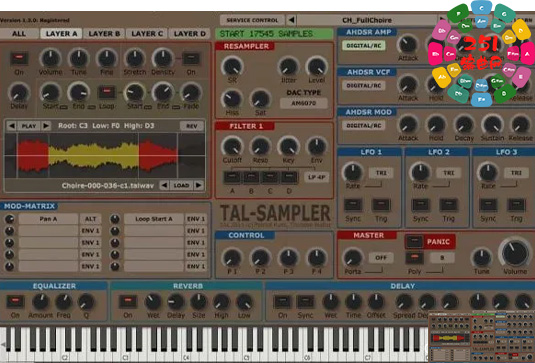Toggle the REV reverse button
Image resolution: width=535 pixels, height=363 pixels.
[x=192, y=126]
